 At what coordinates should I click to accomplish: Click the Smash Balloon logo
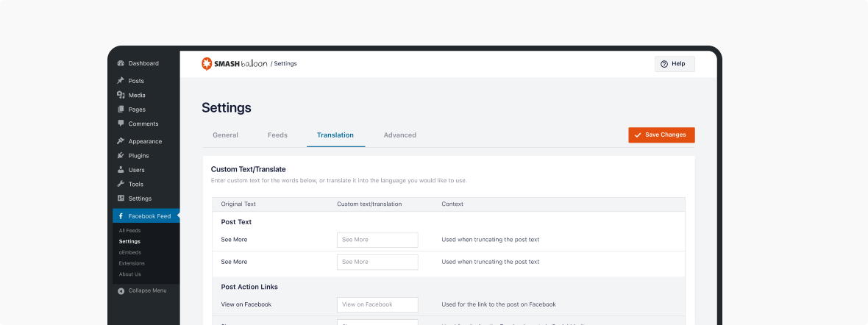click(235, 64)
